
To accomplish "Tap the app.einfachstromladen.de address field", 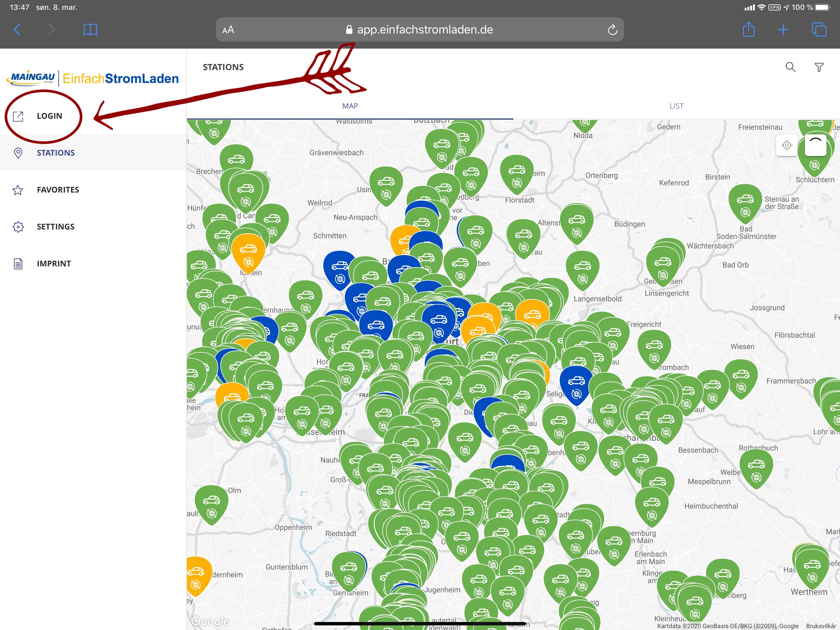I will point(425,30).
